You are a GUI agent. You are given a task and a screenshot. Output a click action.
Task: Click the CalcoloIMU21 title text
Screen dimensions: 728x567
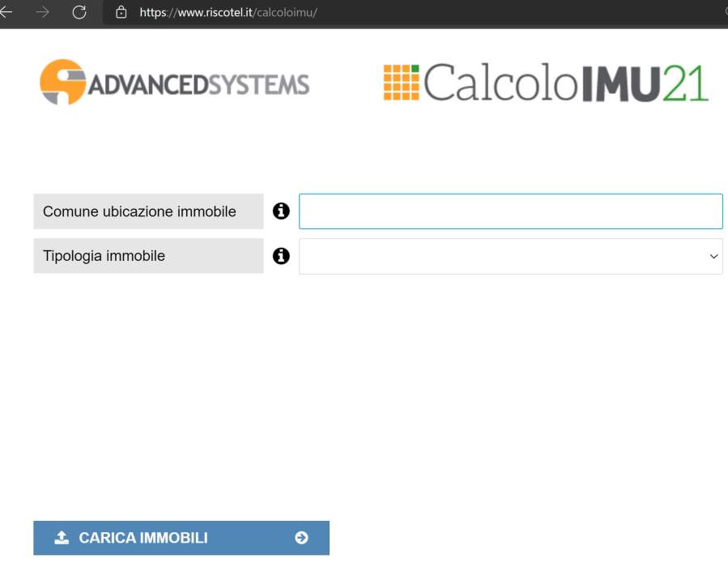coord(565,83)
